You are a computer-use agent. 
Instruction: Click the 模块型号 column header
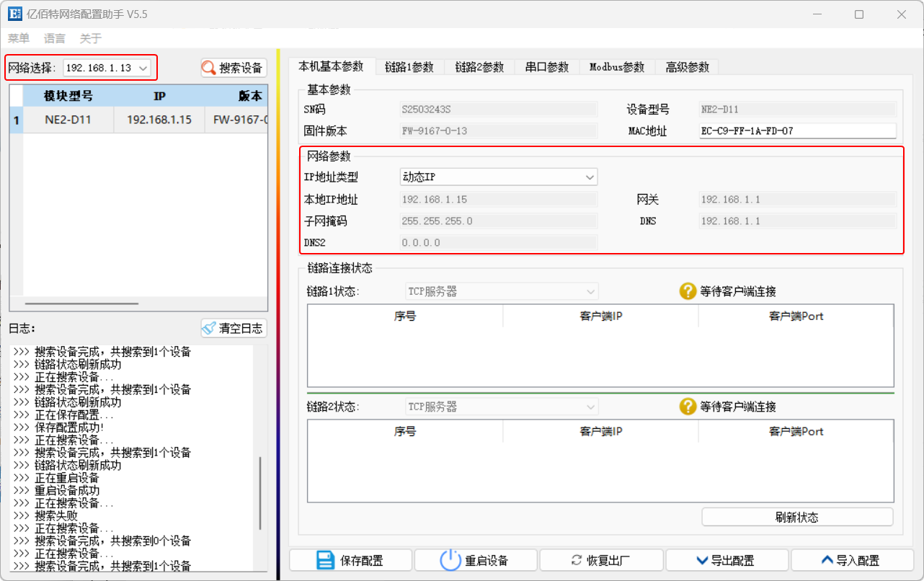(68, 96)
